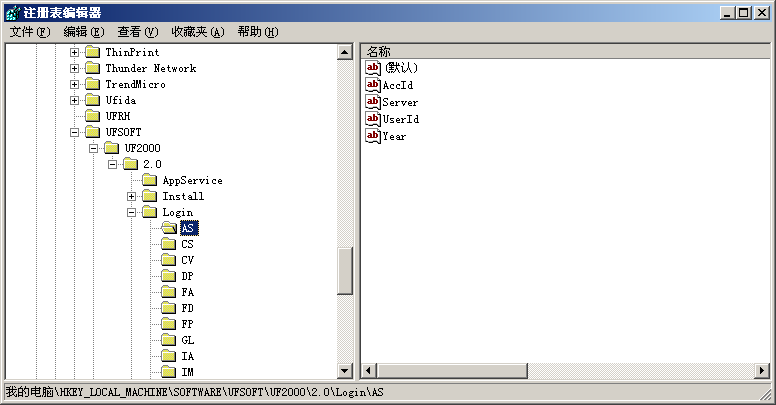
Task: Select the UserId value name
Action: click(401, 119)
